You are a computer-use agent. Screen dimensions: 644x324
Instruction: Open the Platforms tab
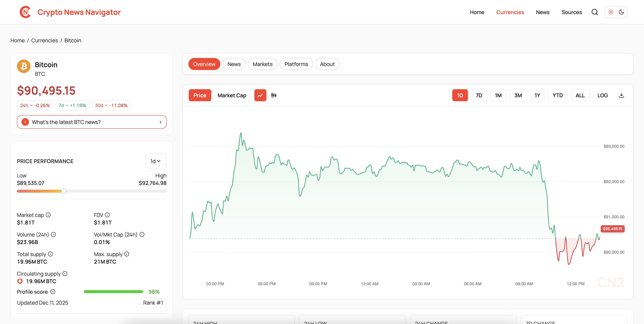(296, 64)
